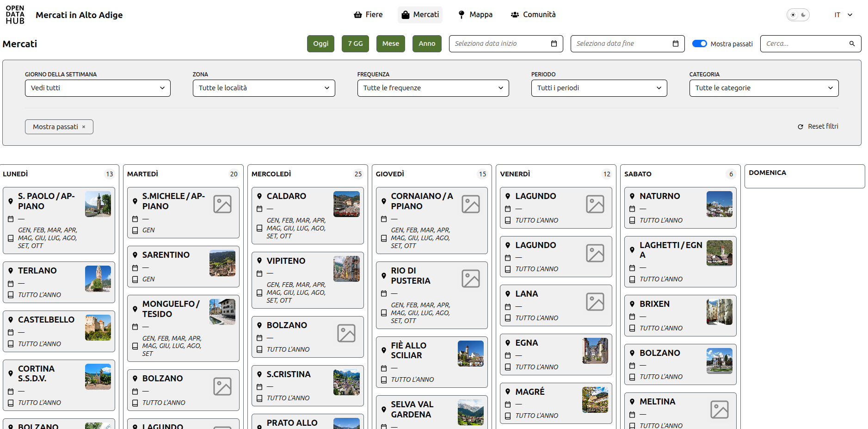Click the Oggi button

(x=320, y=44)
